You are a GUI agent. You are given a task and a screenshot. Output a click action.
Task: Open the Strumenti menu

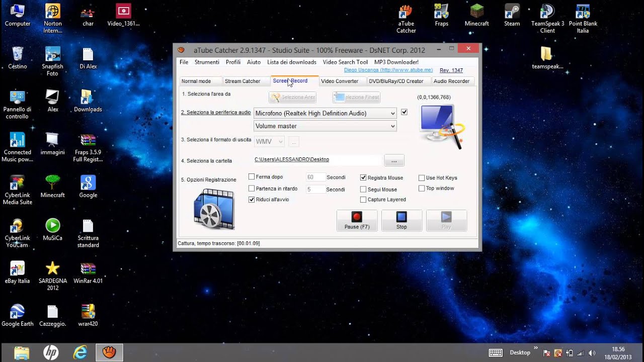click(207, 62)
